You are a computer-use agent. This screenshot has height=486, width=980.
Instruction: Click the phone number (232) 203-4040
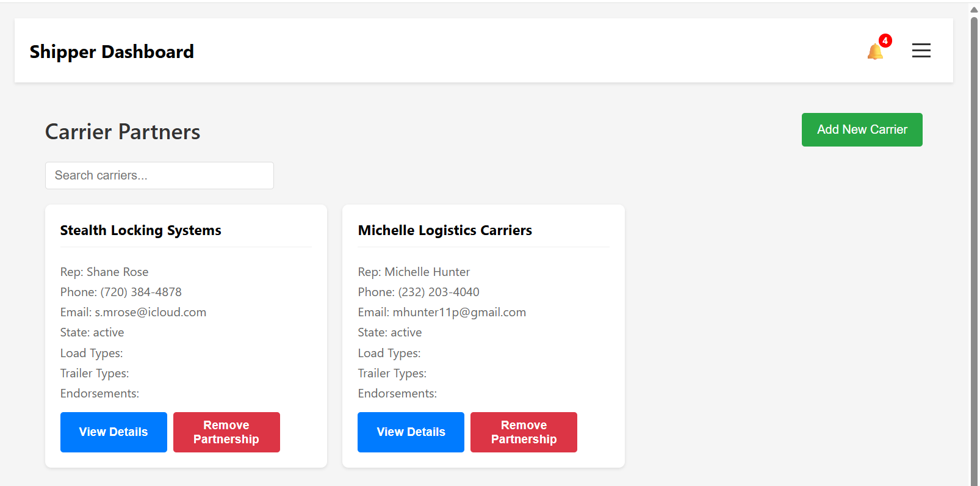pos(439,292)
